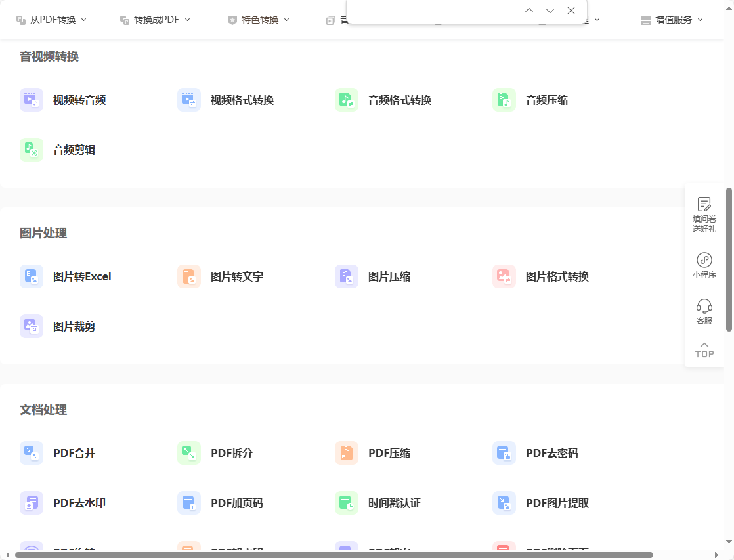
Task: Contact support via 客服 headset icon
Action: point(704,311)
